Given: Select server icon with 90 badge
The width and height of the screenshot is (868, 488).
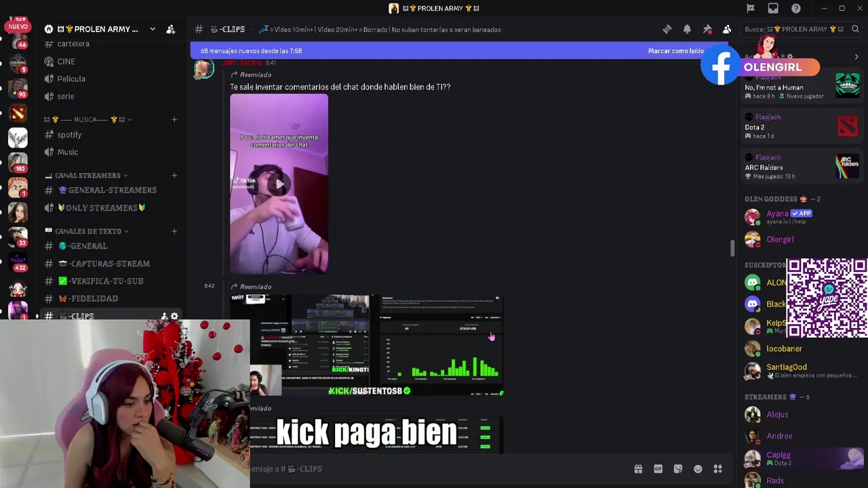Looking at the screenshot, I should click(18, 88).
